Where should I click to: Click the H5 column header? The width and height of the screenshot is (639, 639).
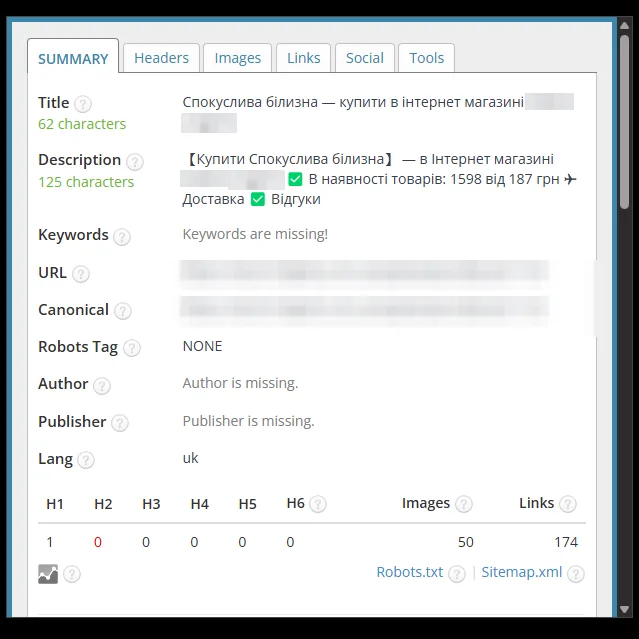point(247,504)
